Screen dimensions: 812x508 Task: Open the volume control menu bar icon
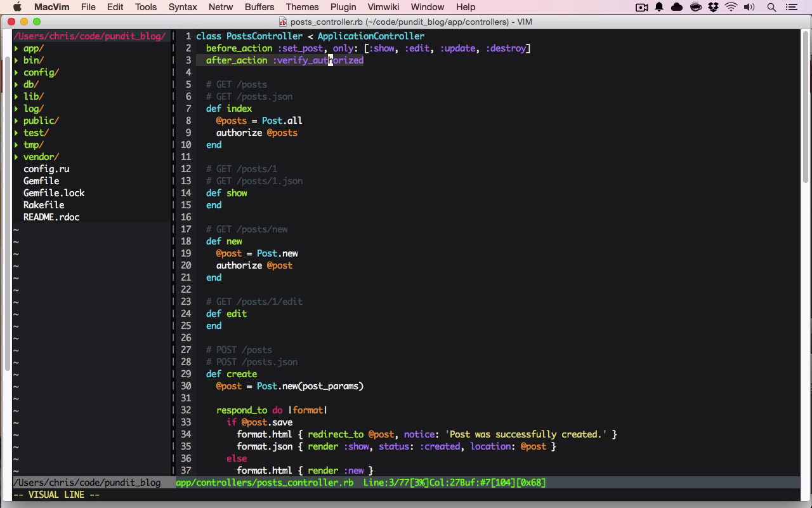click(749, 7)
